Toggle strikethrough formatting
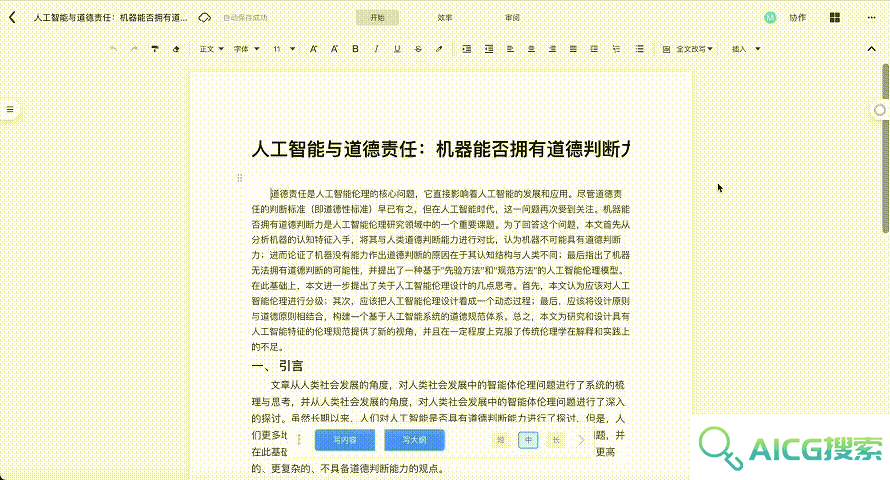The width and height of the screenshot is (890, 480). [418, 49]
